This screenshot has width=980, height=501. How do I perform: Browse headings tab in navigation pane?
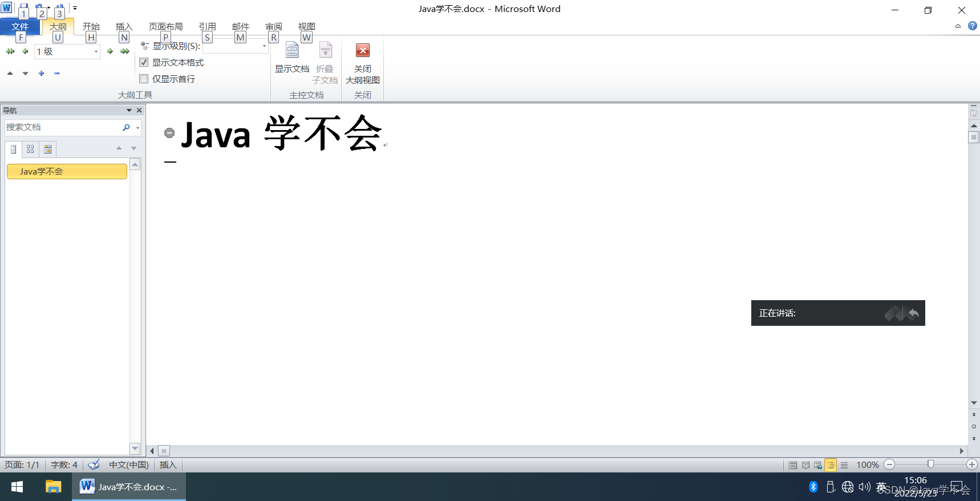13,149
